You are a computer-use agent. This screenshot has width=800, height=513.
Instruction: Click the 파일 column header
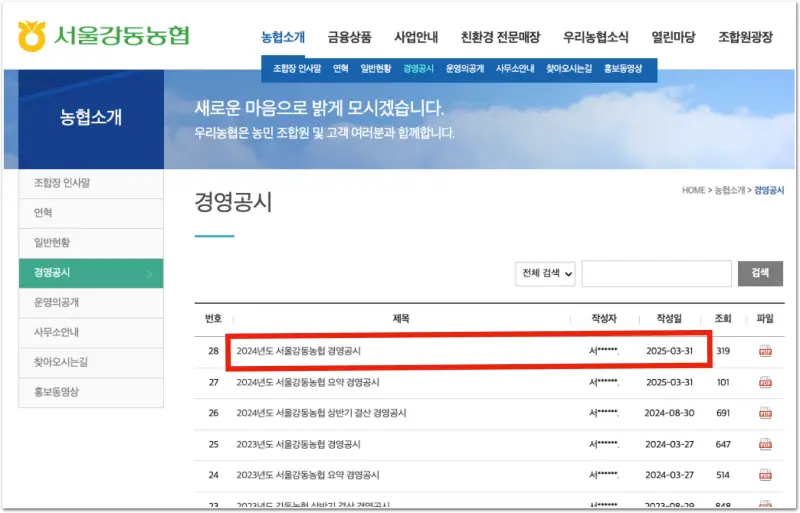[x=765, y=319]
